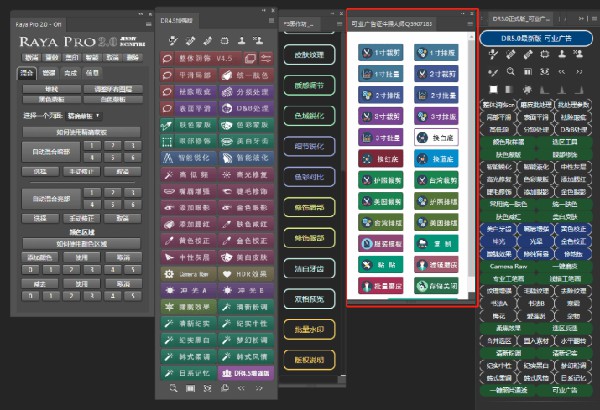Click the 自动混合暗部 button in Raya Pro
This screenshot has width=600, height=410.
click(51, 152)
